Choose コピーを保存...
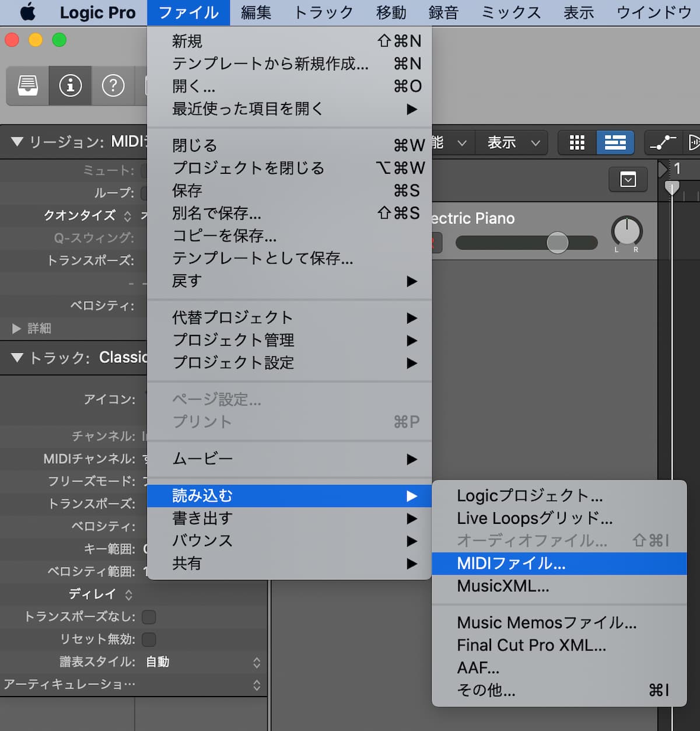700x731 pixels. pyautogui.click(x=289, y=236)
